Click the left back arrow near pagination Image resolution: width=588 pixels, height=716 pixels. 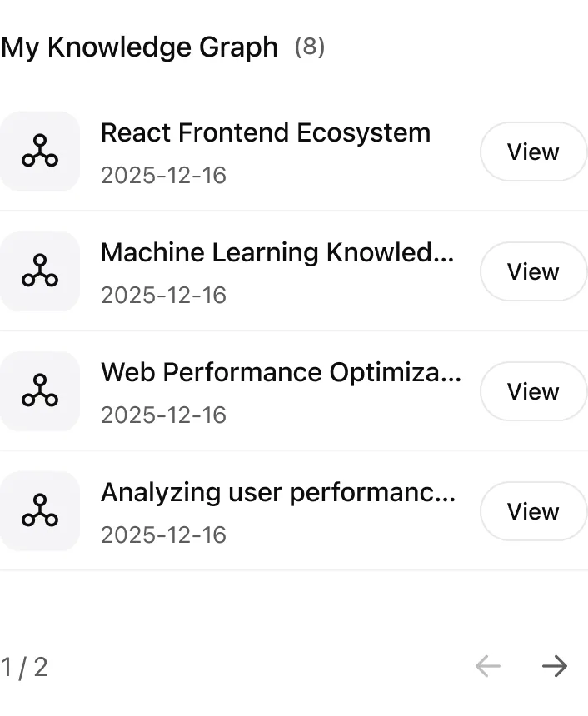[489, 666]
